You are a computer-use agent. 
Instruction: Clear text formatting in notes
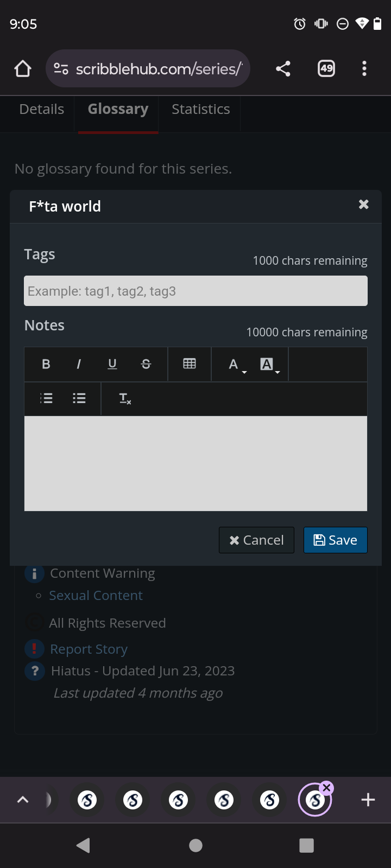[125, 399]
